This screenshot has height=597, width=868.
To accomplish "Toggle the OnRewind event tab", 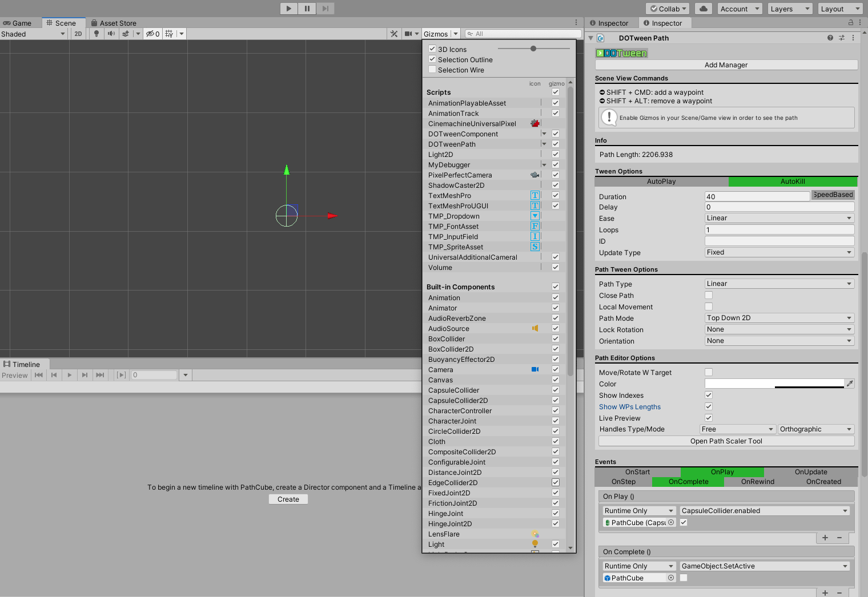I will pyautogui.click(x=758, y=482).
